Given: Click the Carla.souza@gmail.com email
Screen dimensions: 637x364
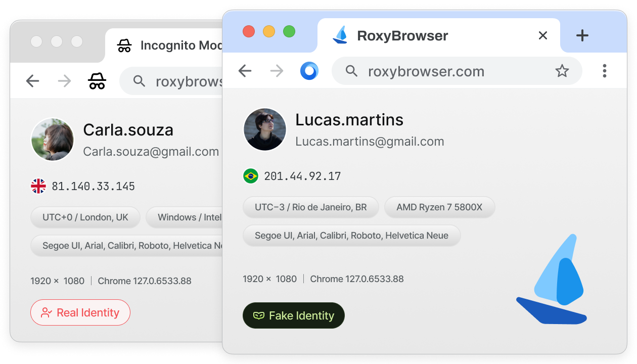Looking at the screenshot, I should 151,152.
